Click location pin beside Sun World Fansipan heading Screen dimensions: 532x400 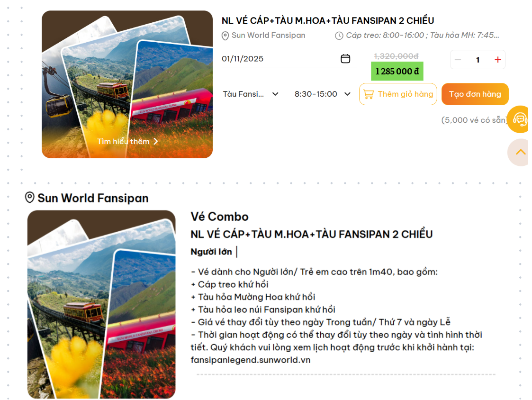[29, 198]
